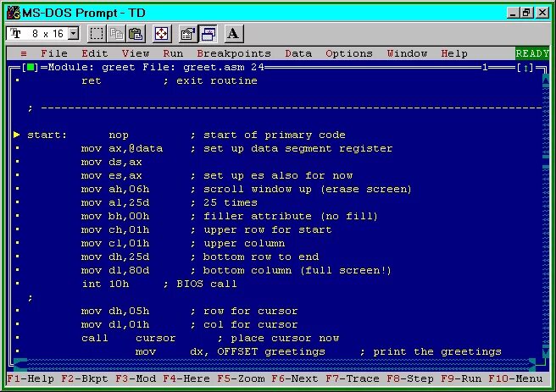Click F1-Help in status line
Image resolution: width=556 pixels, height=392 pixels.
[x=31, y=378]
